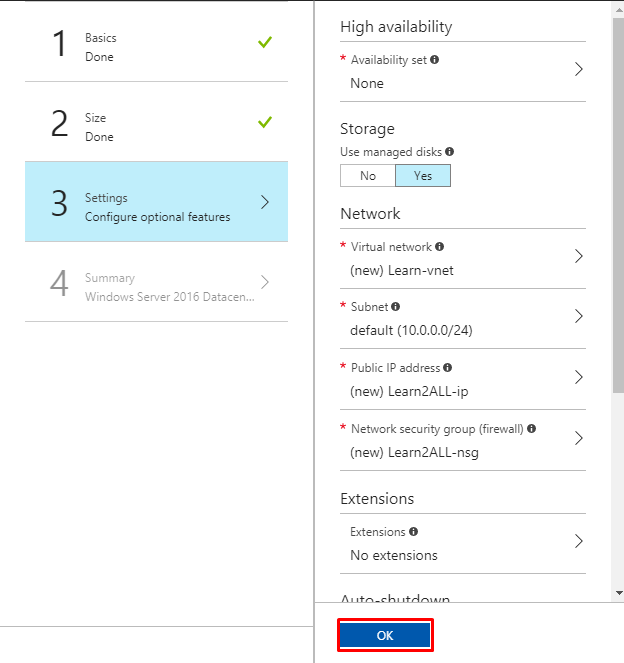Click the info icon next to Use managed disks
Screen dimensions: 624x663
click(x=449, y=152)
